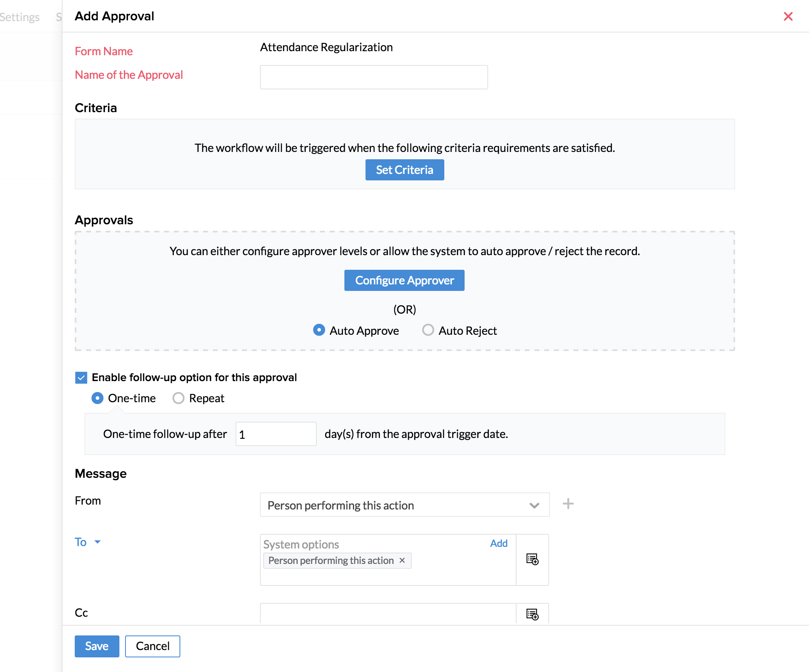This screenshot has height=672, width=809.
Task: Close the Add Approval dialog with X
Action: coord(788,16)
